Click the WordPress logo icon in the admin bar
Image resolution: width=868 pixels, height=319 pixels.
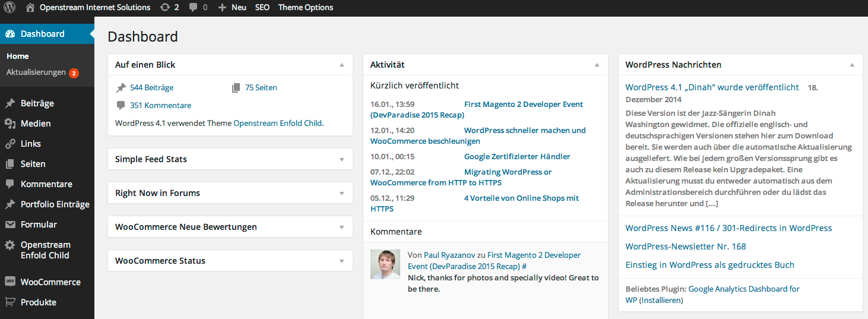point(9,8)
